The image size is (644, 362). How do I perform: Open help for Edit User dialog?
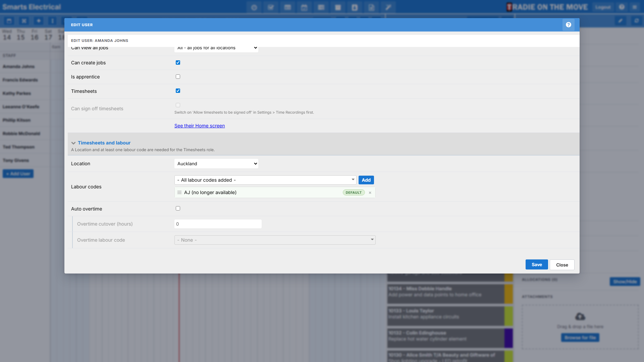[x=568, y=25]
